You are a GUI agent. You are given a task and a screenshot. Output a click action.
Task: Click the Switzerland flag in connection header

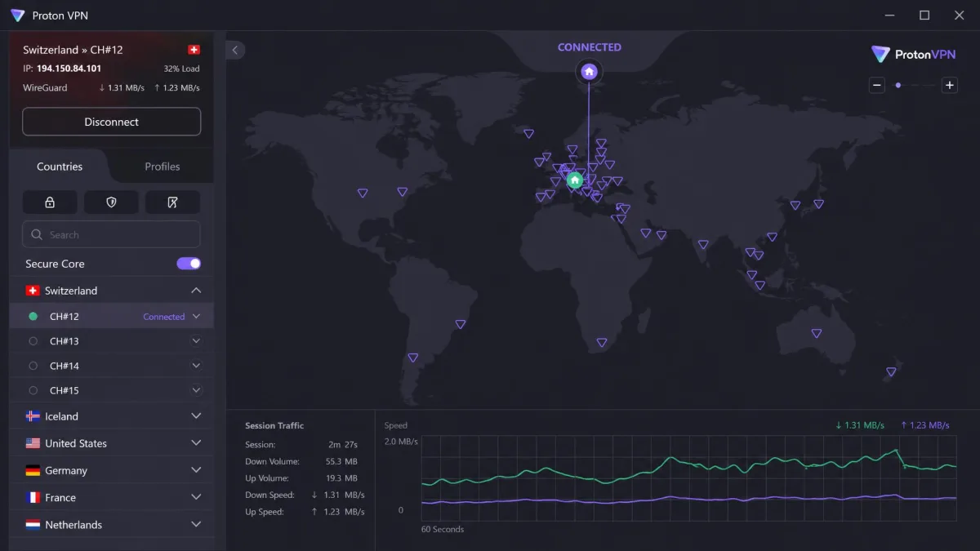(x=194, y=50)
